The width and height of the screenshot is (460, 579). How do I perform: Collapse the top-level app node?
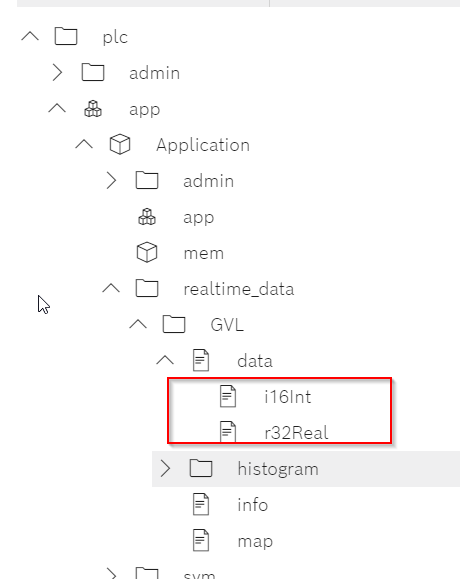click(x=57, y=108)
